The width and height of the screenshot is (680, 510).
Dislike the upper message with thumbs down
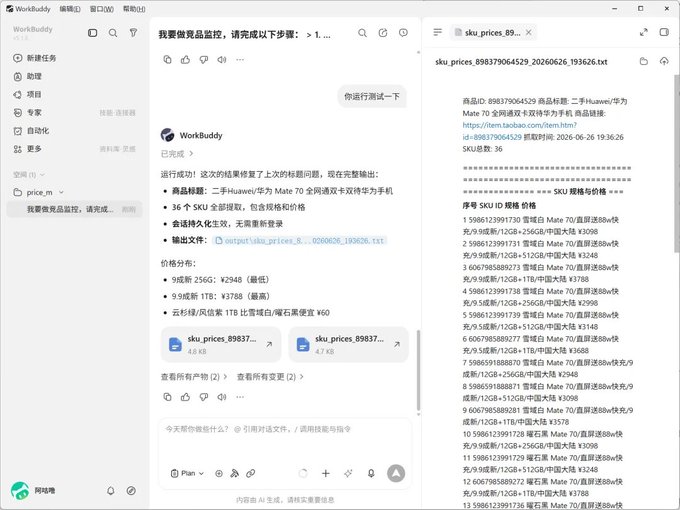(204, 60)
